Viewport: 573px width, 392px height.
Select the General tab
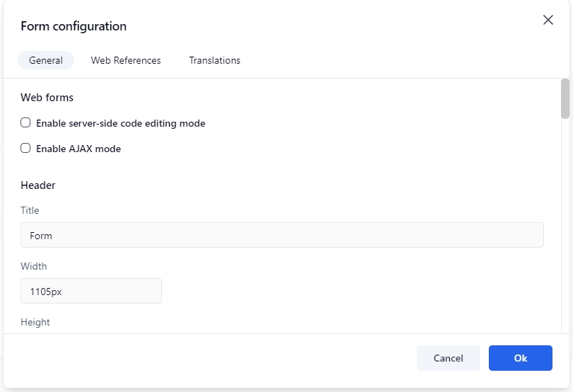pos(46,60)
